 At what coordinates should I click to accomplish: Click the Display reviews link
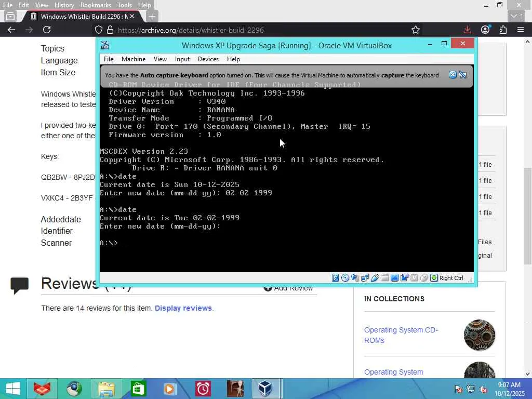[x=183, y=308]
